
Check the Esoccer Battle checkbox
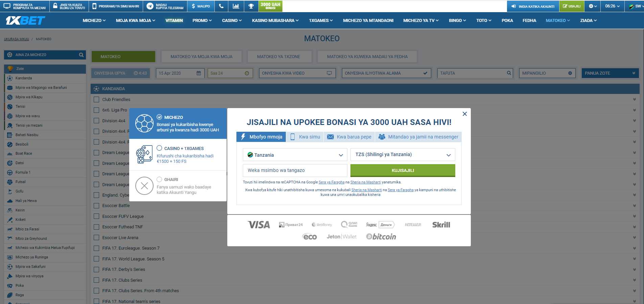point(96,206)
